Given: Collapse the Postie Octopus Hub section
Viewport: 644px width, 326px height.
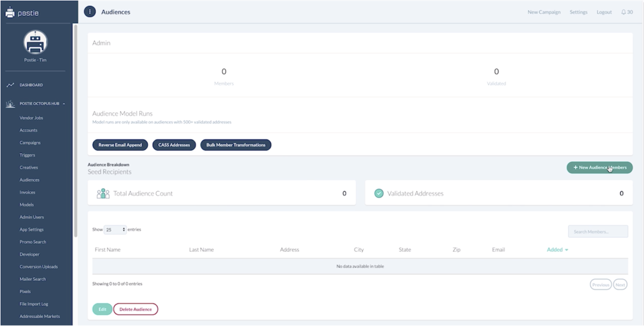Looking at the screenshot, I should (64, 104).
